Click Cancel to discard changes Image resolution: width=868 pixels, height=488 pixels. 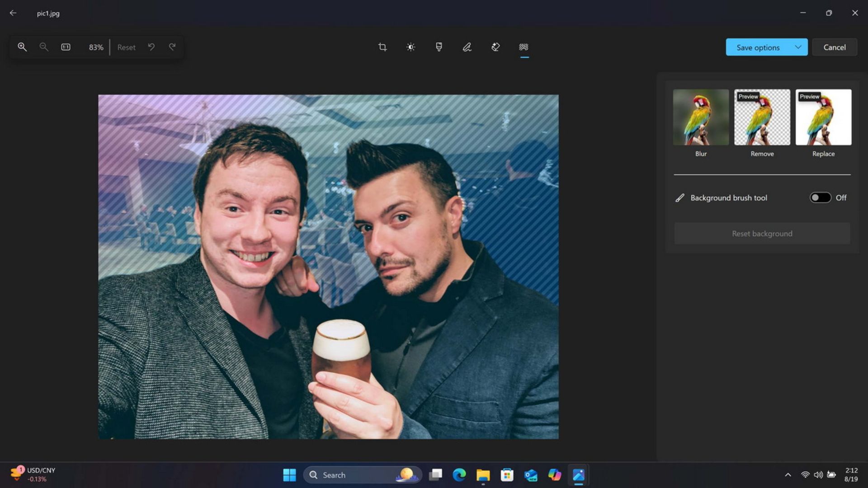point(834,47)
